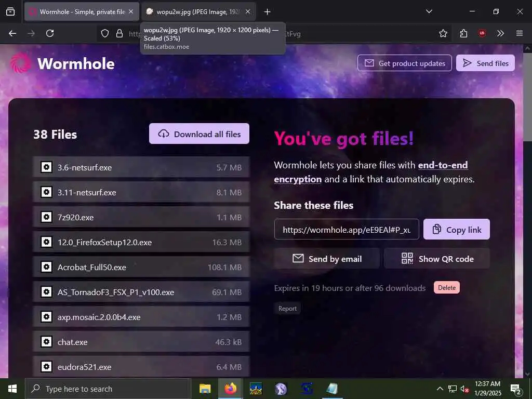Open taskbar clock and date

pos(487,389)
